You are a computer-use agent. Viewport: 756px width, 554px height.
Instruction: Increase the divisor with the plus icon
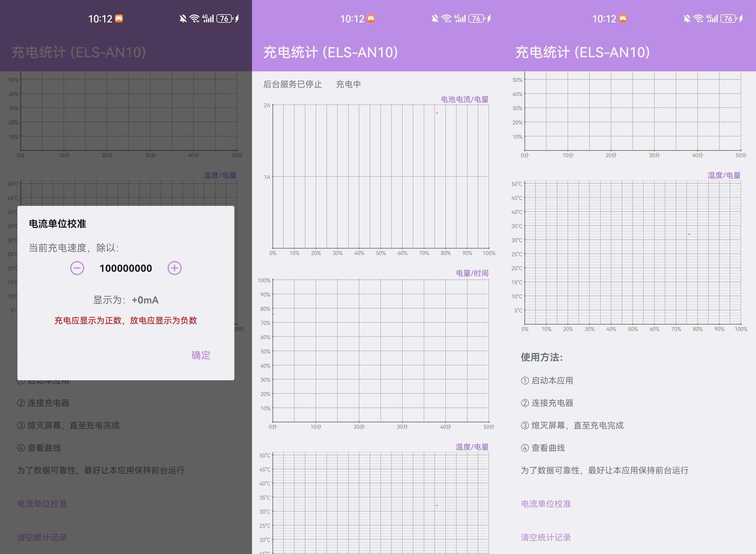175,268
